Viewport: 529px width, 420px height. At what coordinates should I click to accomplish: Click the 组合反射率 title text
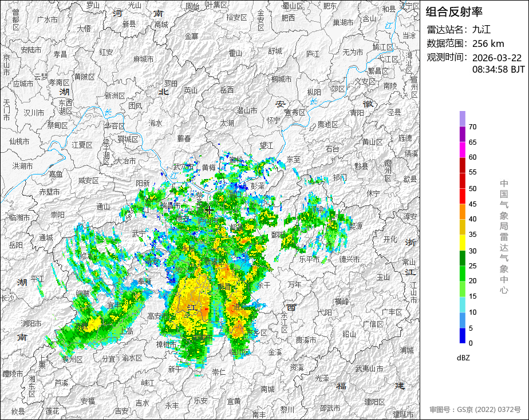click(x=454, y=12)
